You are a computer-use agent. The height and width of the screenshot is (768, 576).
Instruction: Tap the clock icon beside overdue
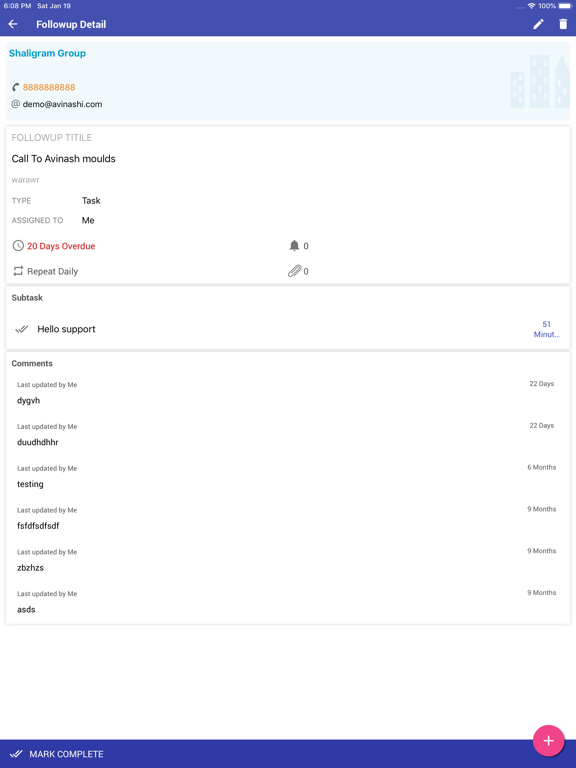18,245
